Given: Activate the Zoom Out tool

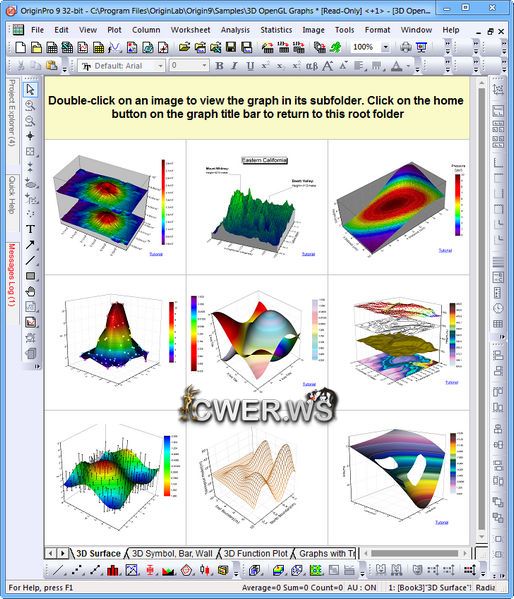Looking at the screenshot, I should click(x=30, y=121).
